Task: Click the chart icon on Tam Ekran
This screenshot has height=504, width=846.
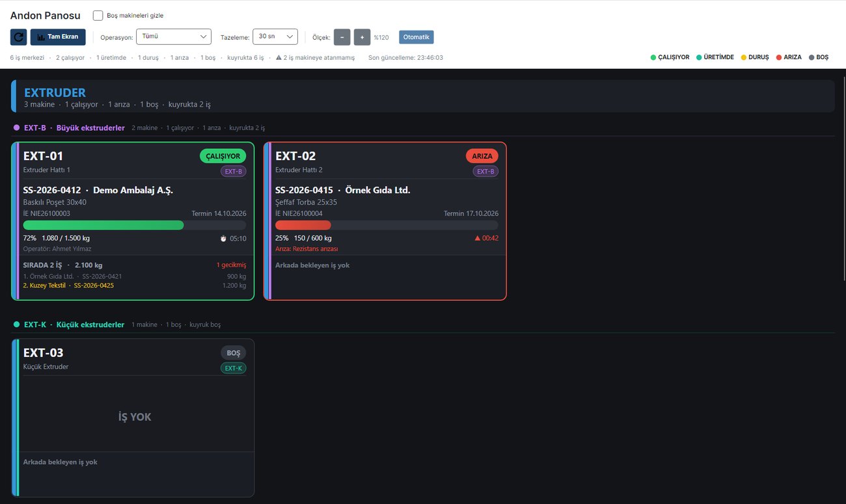Action: click(41, 37)
